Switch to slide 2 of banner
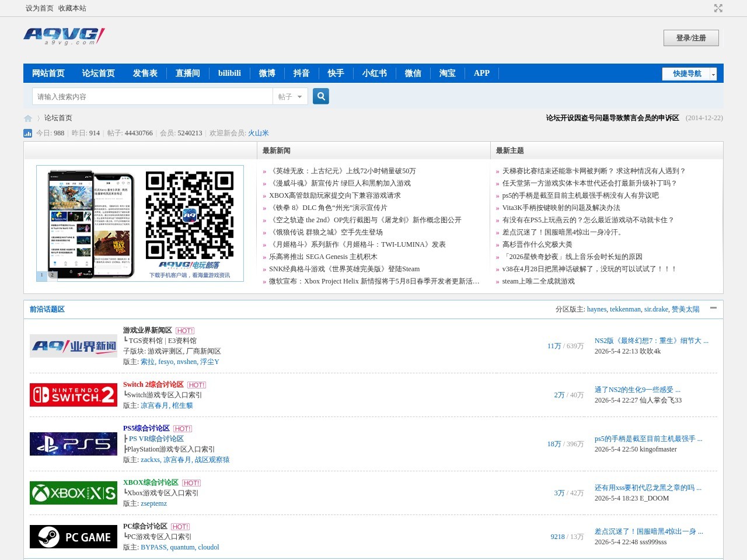The image size is (747, 560). point(52,275)
